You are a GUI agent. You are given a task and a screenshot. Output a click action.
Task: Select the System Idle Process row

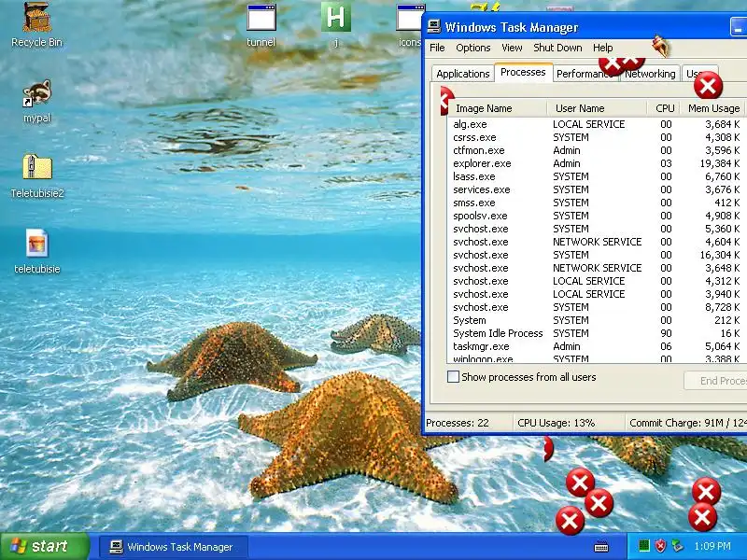click(597, 333)
